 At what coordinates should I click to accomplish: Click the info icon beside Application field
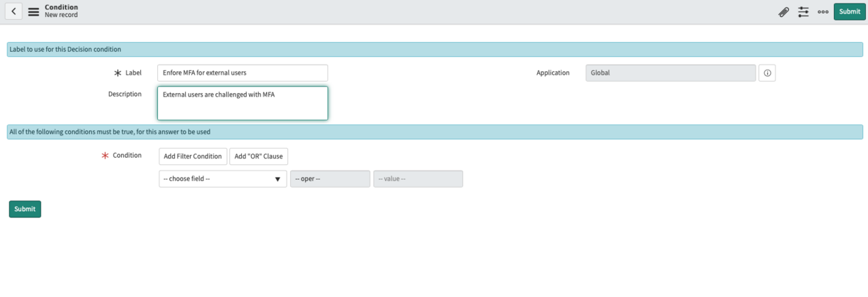pyautogui.click(x=767, y=73)
